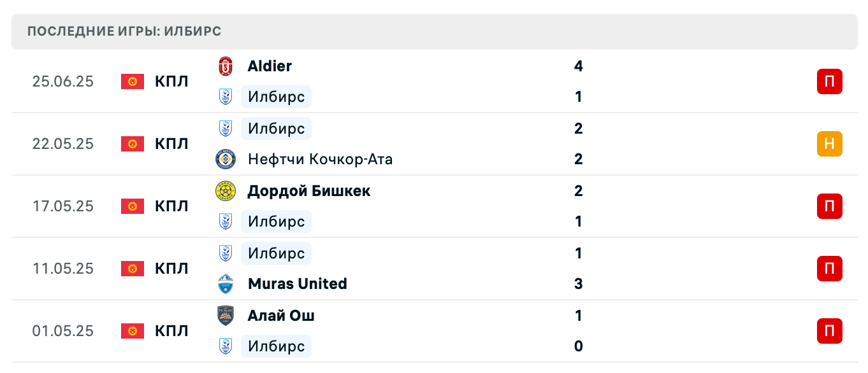
Task: Click the Aldier team logo
Action: click(x=226, y=66)
